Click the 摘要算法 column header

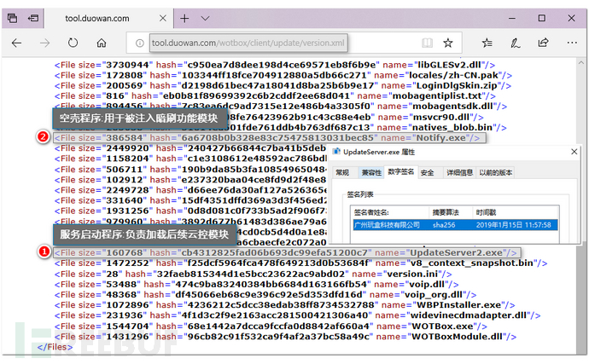(x=451, y=212)
